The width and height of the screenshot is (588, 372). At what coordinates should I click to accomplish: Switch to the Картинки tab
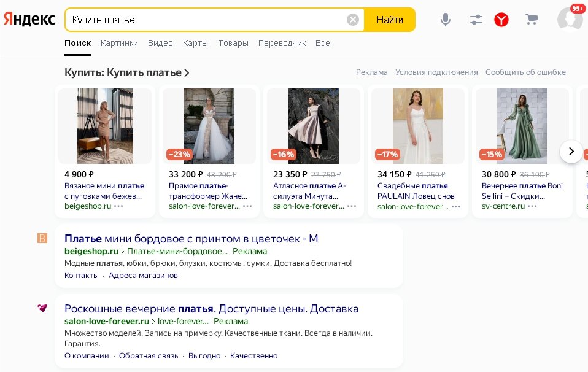[x=119, y=43]
